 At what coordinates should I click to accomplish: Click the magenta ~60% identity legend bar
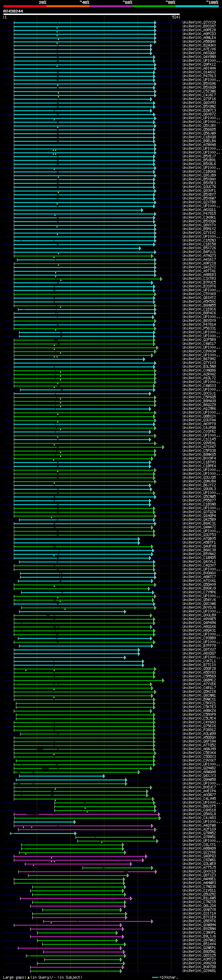[x=111, y=7]
